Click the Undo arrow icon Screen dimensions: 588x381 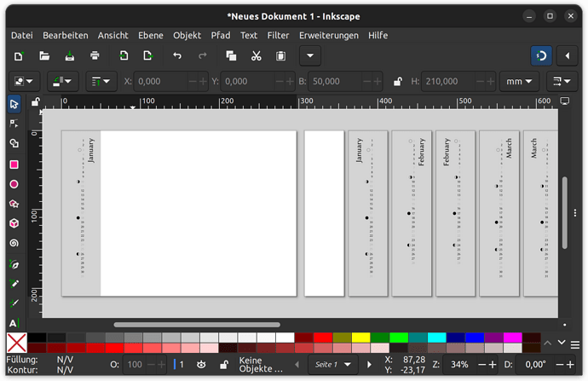pyautogui.click(x=177, y=56)
